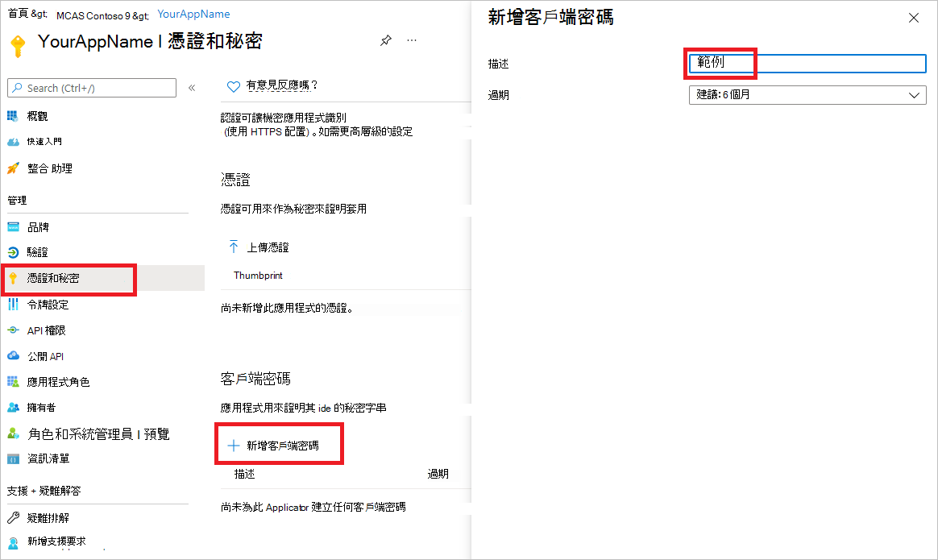
Task: Open the 整合 助理 menu item
Action: click(50, 168)
